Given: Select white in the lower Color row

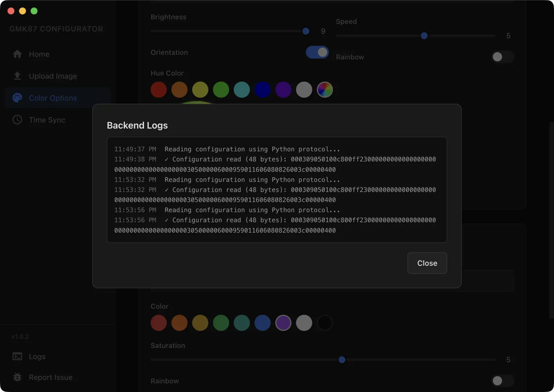Looking at the screenshot, I should tap(304, 323).
